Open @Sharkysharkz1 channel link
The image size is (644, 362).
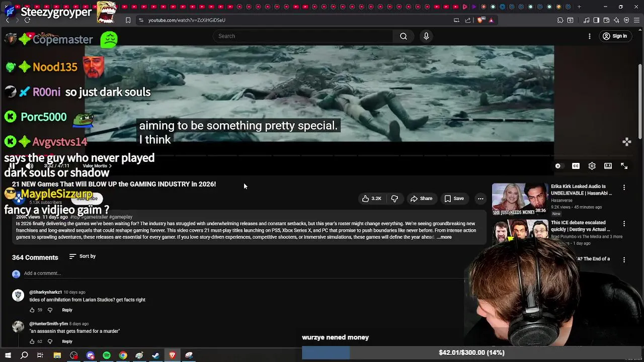click(45, 292)
